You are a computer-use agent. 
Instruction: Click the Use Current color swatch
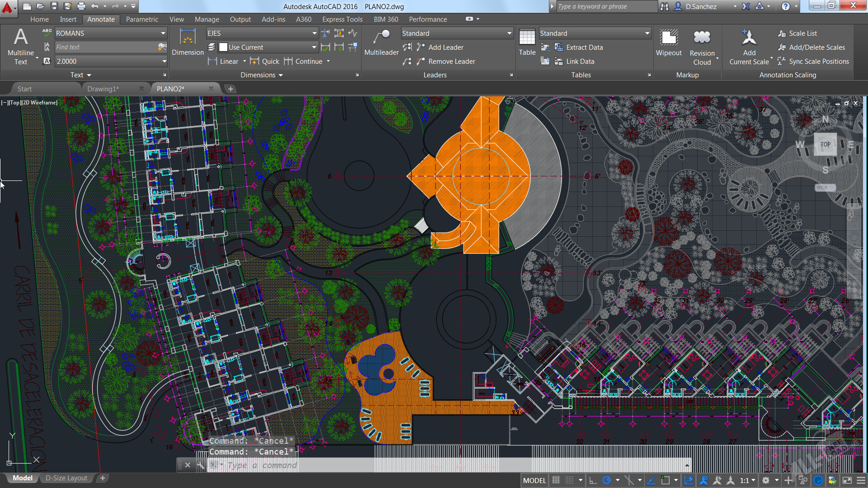pyautogui.click(x=223, y=47)
